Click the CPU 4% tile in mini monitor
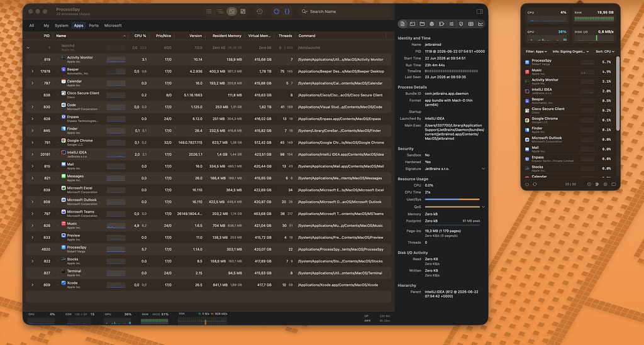This screenshot has height=345, width=644. [547, 16]
